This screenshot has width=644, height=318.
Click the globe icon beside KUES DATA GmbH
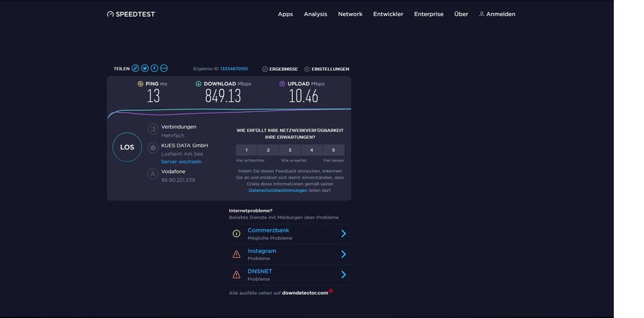tap(153, 147)
